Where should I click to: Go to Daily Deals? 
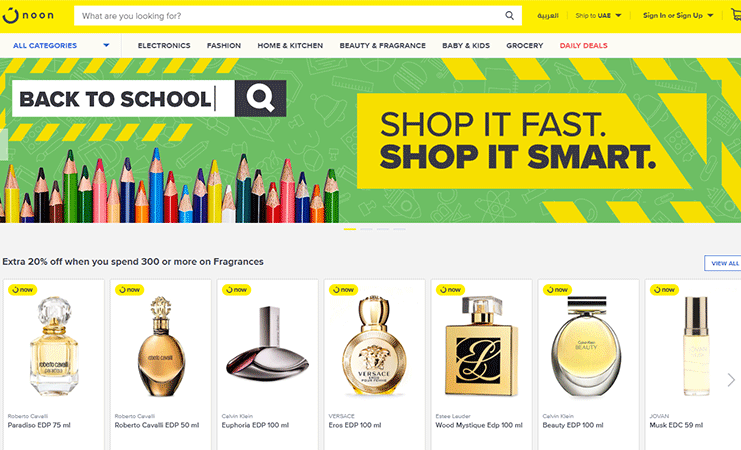point(584,45)
